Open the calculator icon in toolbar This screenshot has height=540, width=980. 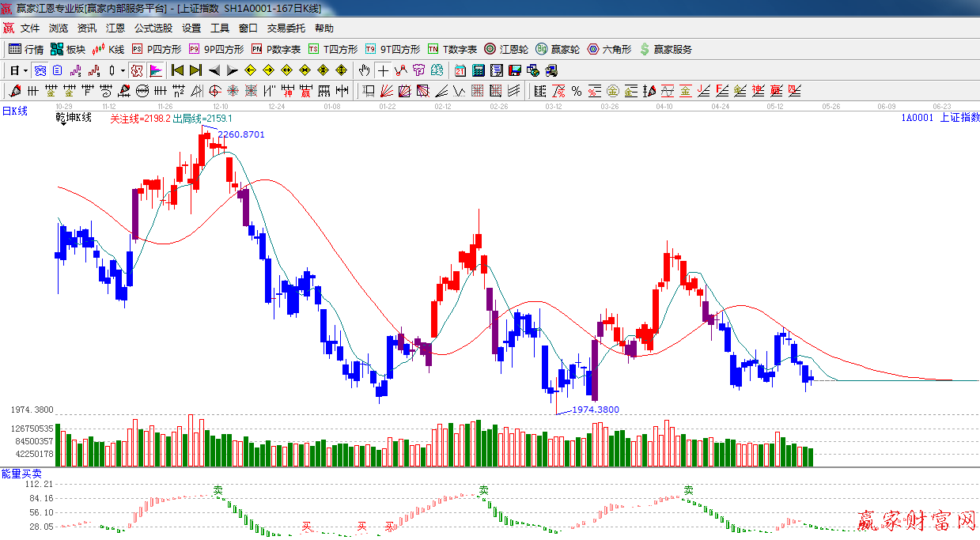point(478,70)
